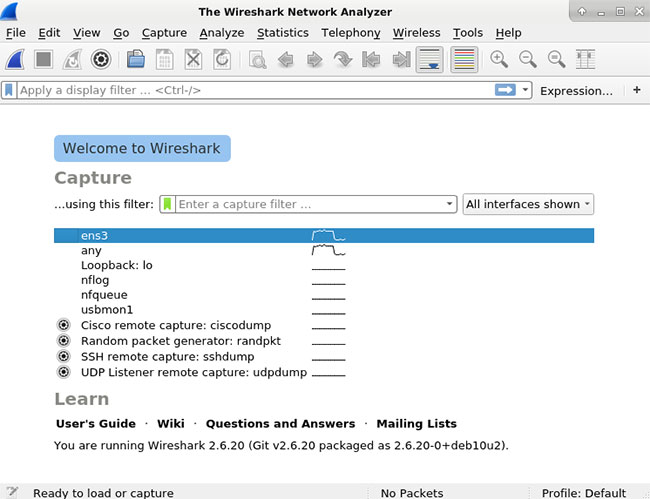
Task: Open the Statistics menu
Action: point(283,33)
